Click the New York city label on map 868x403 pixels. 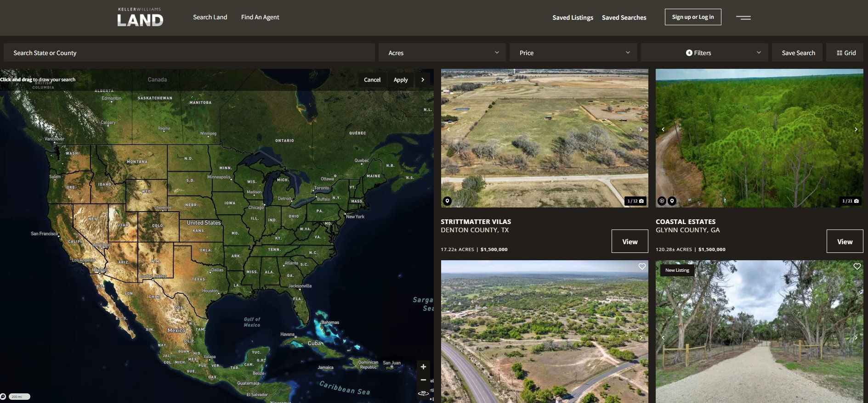355,217
